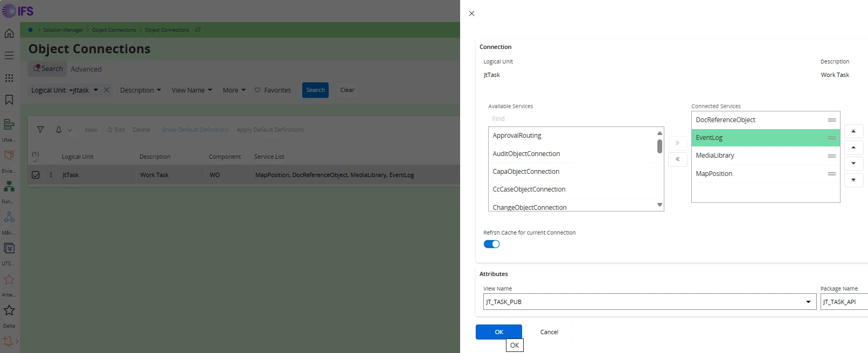868x353 pixels.
Task: Click the Package Name input field
Action: tap(844, 302)
